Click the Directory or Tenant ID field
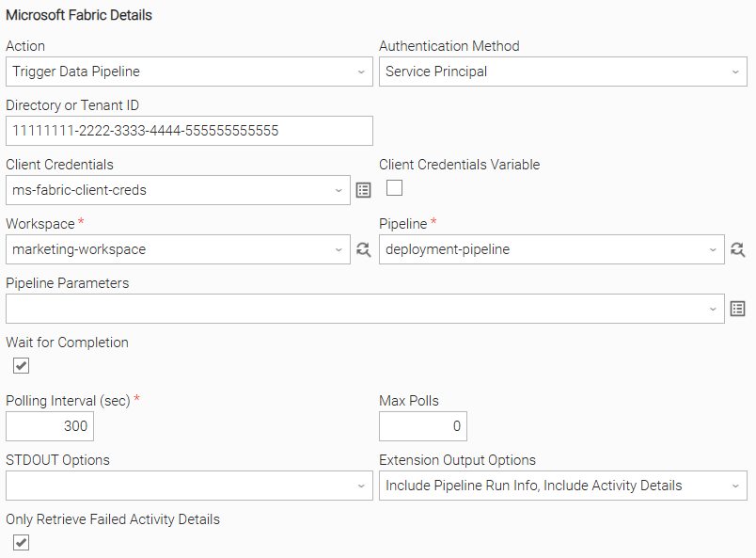The height and width of the screenshot is (558, 756). pos(190,131)
